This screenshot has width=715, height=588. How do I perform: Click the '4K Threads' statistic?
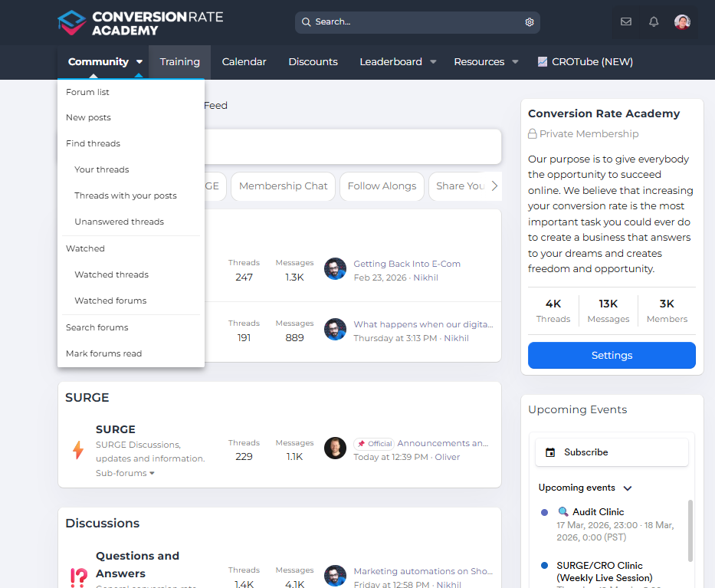pos(553,310)
